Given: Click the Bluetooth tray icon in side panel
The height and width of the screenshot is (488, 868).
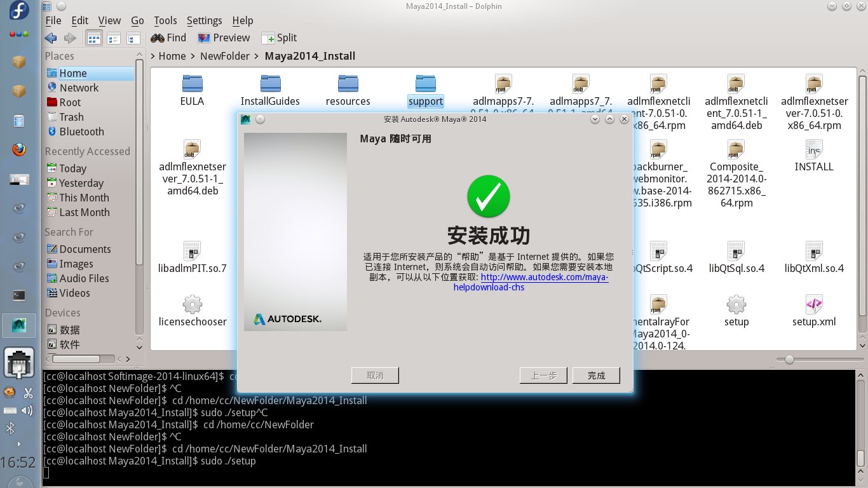Looking at the screenshot, I should (10, 428).
